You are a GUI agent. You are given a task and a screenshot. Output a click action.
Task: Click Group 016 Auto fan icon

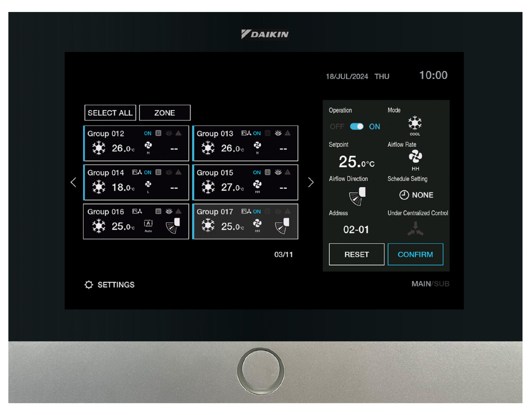click(148, 224)
